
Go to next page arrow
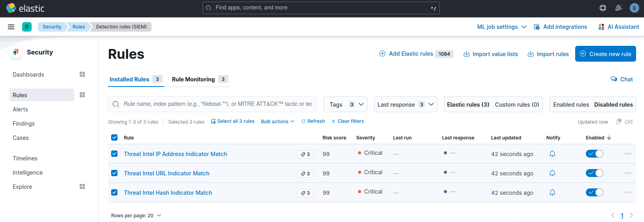click(631, 215)
